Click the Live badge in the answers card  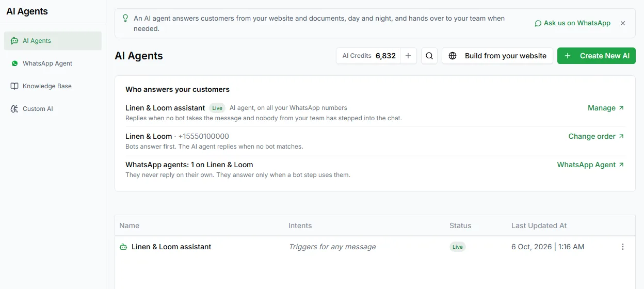[217, 108]
